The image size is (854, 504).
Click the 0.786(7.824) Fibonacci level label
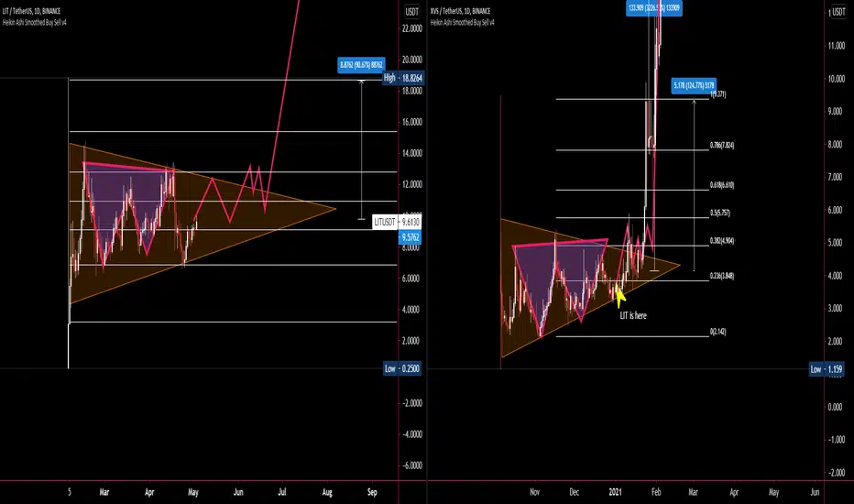tap(722, 146)
